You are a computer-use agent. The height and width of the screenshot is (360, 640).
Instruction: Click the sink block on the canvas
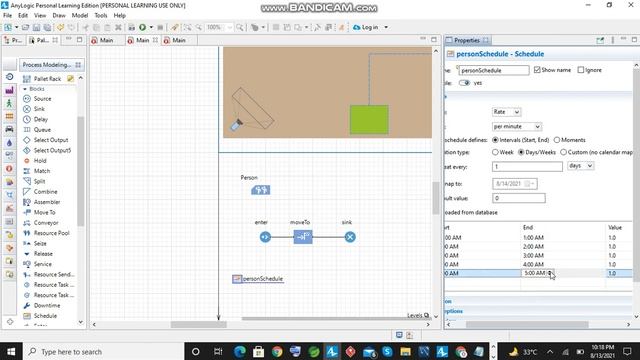coord(350,237)
